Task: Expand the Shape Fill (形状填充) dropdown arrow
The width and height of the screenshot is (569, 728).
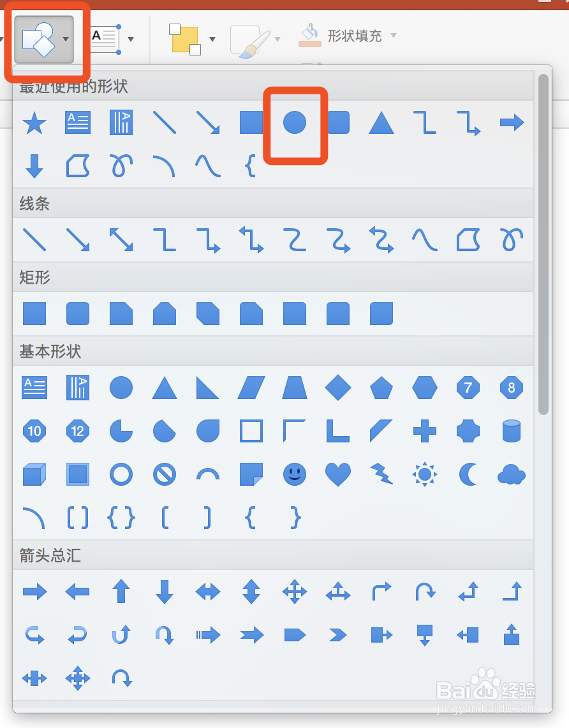Action: (394, 36)
